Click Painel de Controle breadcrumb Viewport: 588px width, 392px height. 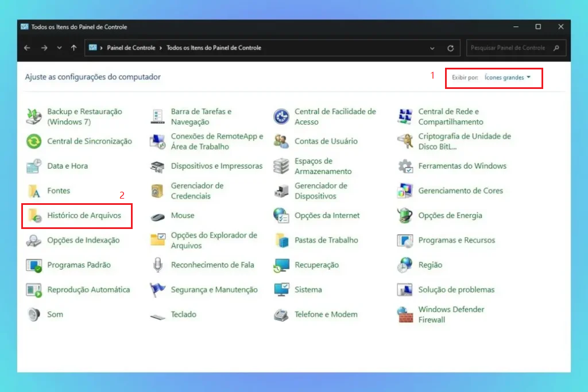[131, 48]
